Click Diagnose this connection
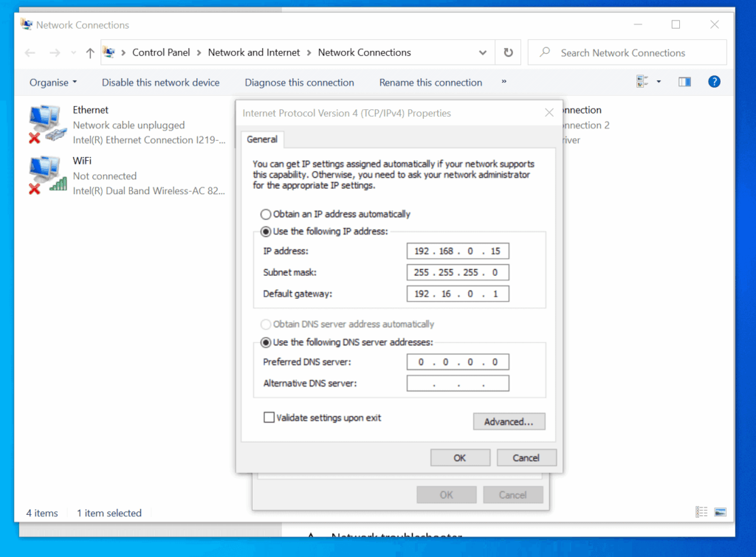The width and height of the screenshot is (756, 557). pos(300,83)
